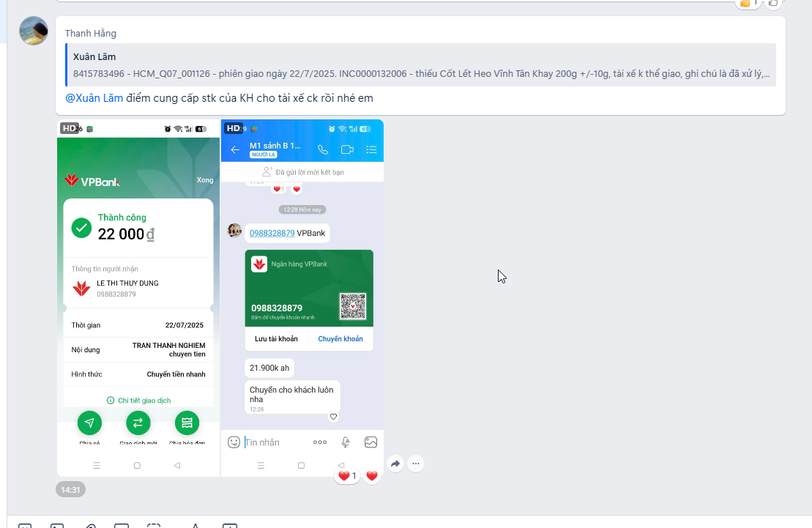Tap Xong in the VPBank receipt
812x528 pixels.
click(204, 180)
